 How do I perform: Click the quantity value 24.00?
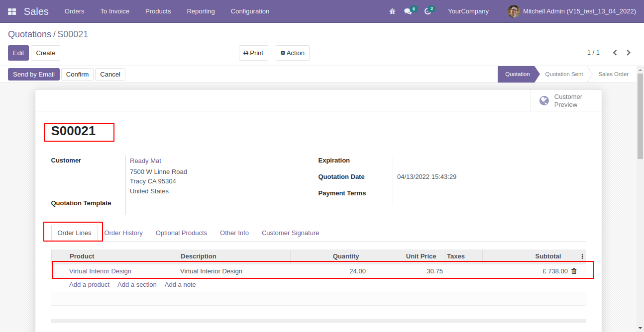point(357,271)
